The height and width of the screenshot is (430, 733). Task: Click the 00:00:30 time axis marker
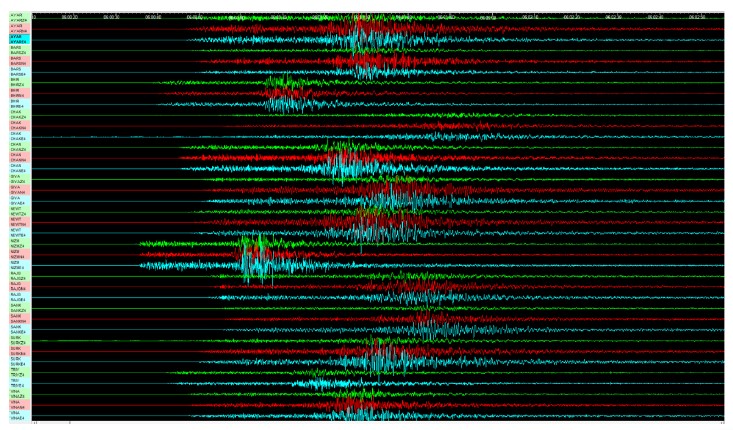point(111,17)
